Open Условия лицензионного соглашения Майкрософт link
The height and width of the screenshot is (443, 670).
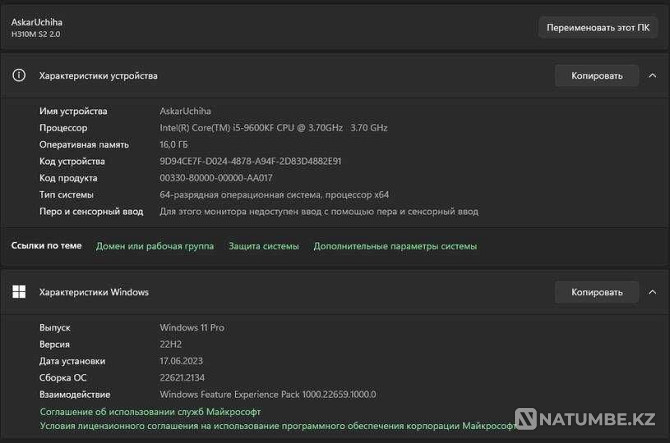pos(278,426)
